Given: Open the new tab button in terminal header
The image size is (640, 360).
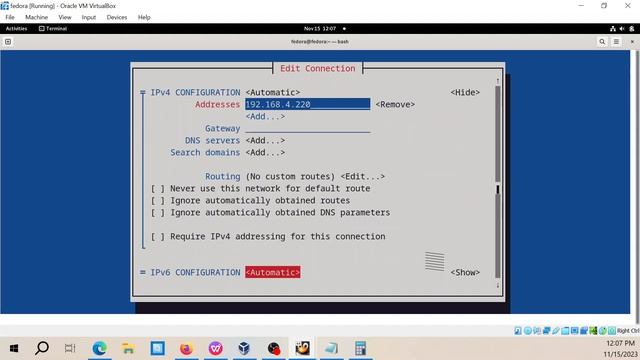Looking at the screenshot, I should pos(8,42).
